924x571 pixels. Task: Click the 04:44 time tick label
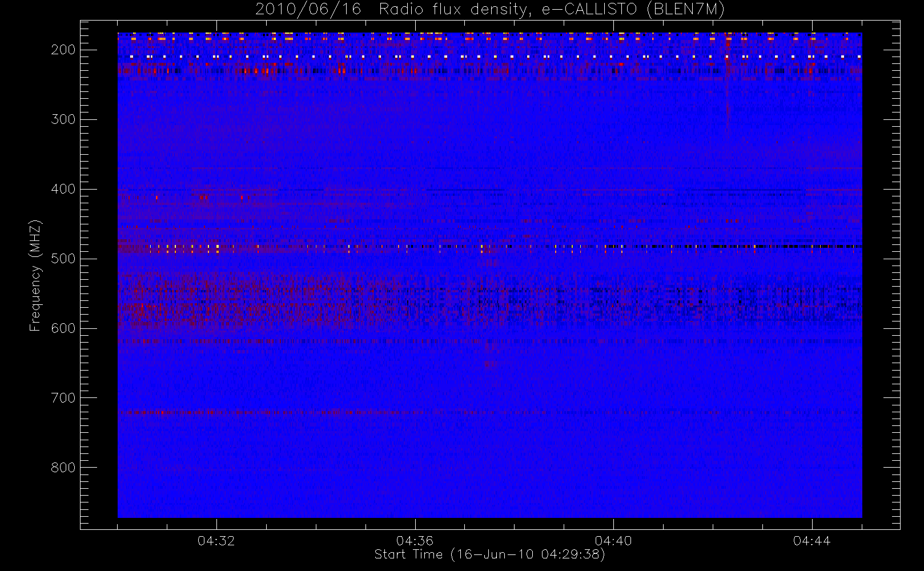[x=812, y=541]
